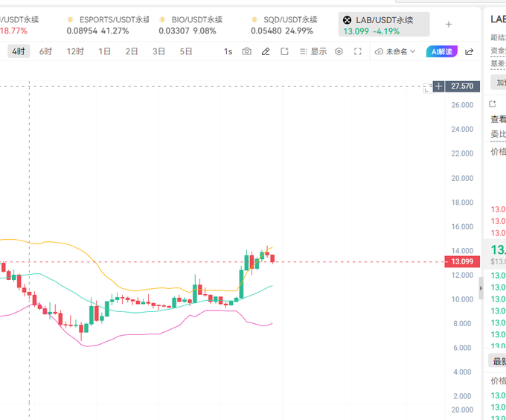Expand the 未命名 layout dropdown
This screenshot has height=420, width=506.
(395, 51)
